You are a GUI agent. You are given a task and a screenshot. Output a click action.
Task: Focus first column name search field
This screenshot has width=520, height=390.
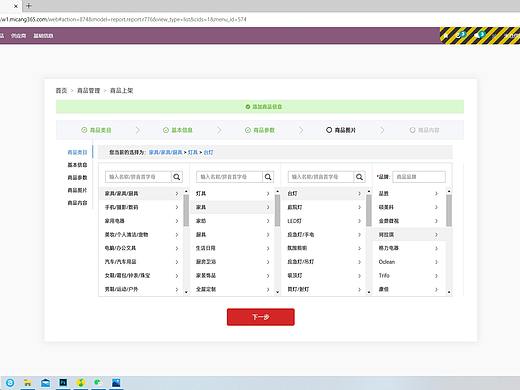[x=138, y=177]
